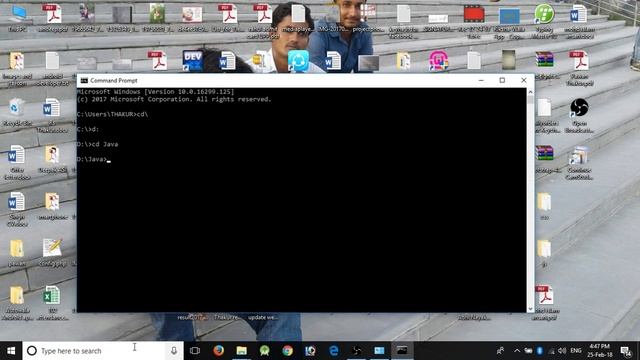This screenshot has height=360, width=640.
Task: Launch the green Typing Master shortcut
Action: click(x=544, y=20)
